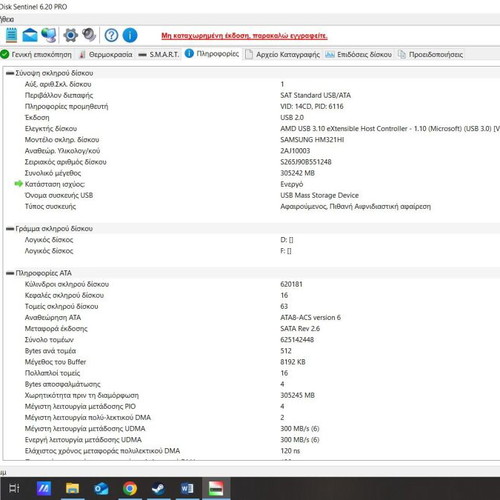
Task: Click the envelope send email toolbar icon
Action: tap(30, 35)
